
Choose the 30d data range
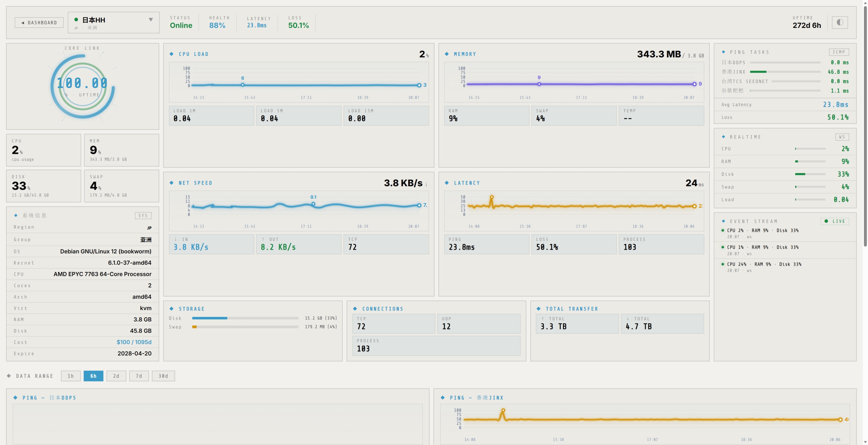(163, 376)
